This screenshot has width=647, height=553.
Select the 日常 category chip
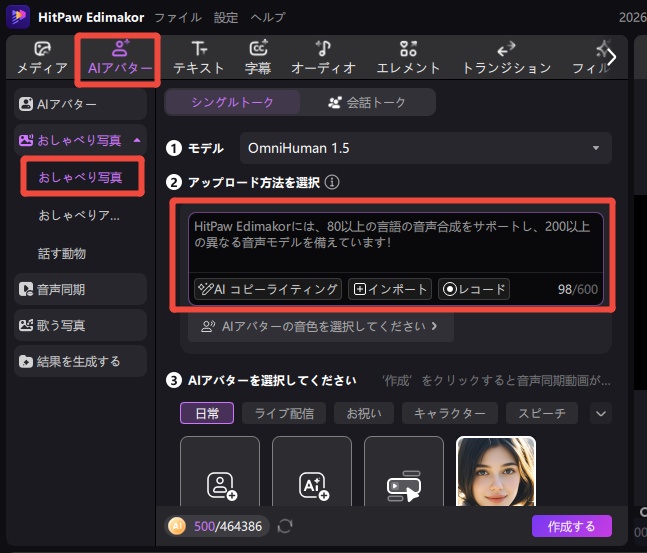pos(207,413)
